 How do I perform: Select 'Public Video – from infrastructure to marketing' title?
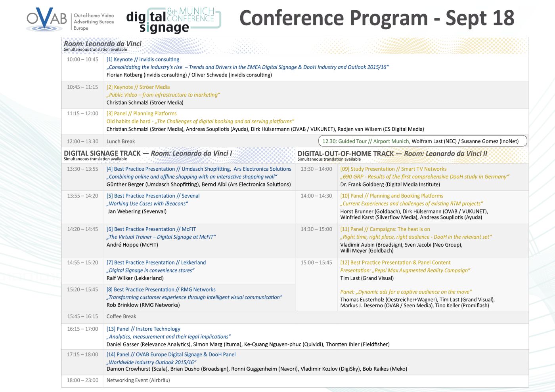point(163,95)
